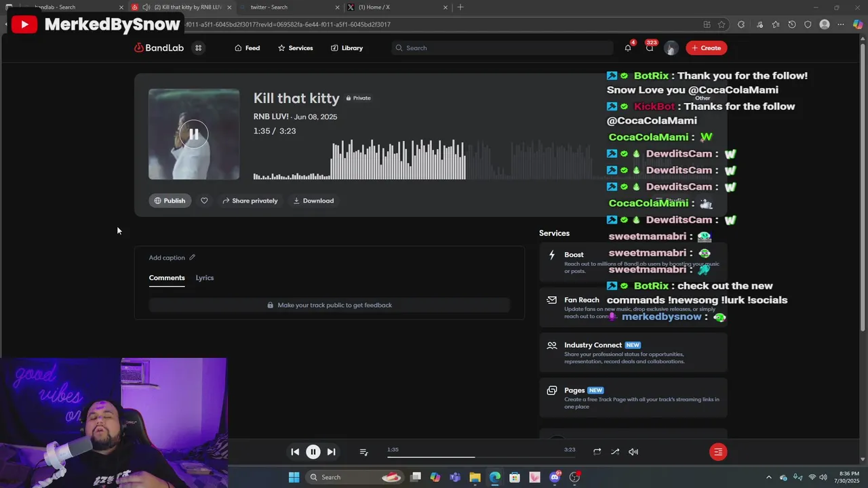Like the track with heart icon

(x=204, y=201)
